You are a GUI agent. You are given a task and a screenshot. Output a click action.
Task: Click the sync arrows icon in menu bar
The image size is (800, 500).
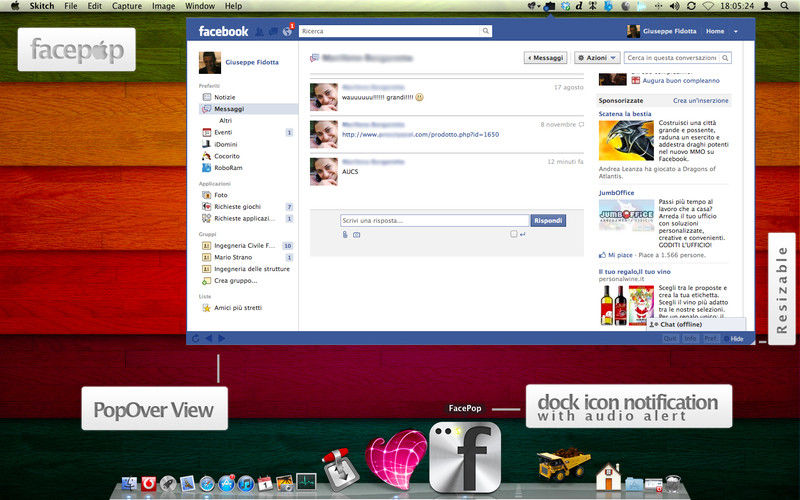[x=691, y=6]
